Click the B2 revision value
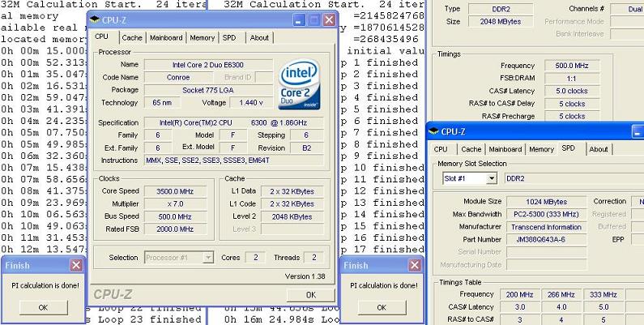The width and height of the screenshot is (644, 325). coord(307,148)
